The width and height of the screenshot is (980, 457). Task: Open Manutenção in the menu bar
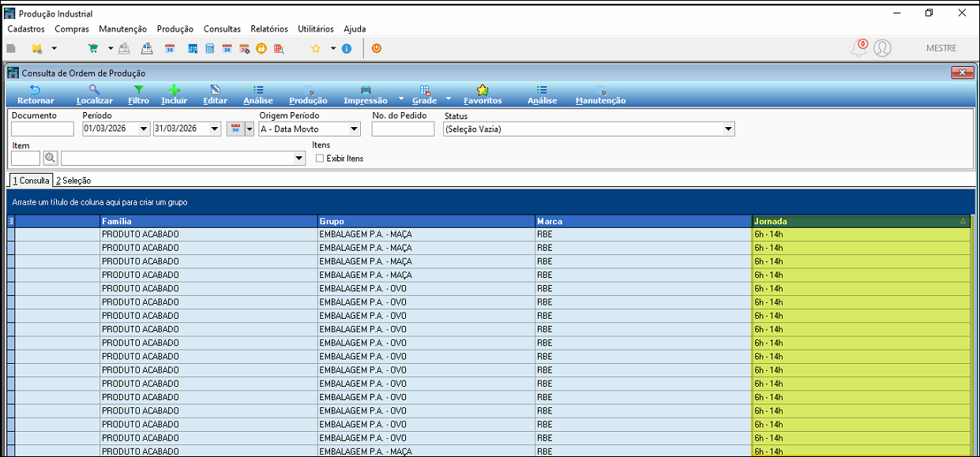coord(122,29)
